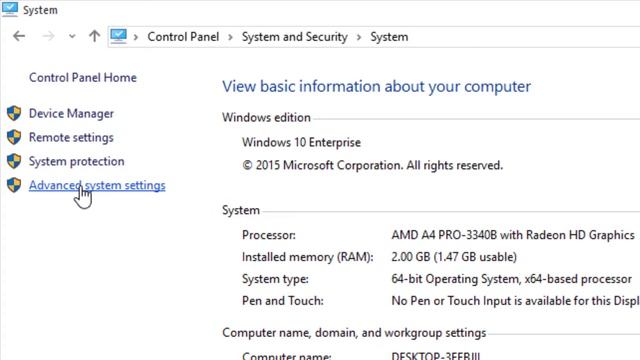Click the 'Computer name, domain, and workgroup settings' header
Image resolution: width=640 pixels, height=360 pixels.
(354, 333)
